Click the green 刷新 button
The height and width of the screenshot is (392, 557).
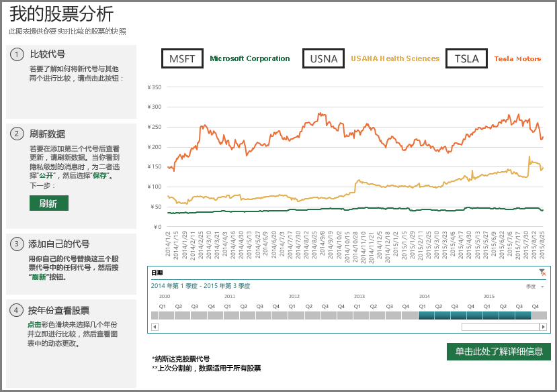(x=48, y=203)
